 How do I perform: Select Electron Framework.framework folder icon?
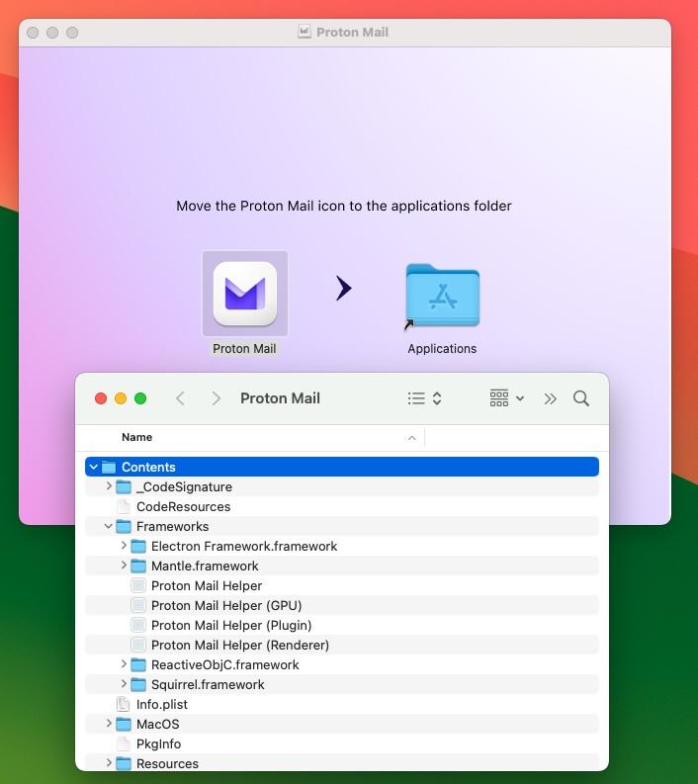click(x=138, y=546)
